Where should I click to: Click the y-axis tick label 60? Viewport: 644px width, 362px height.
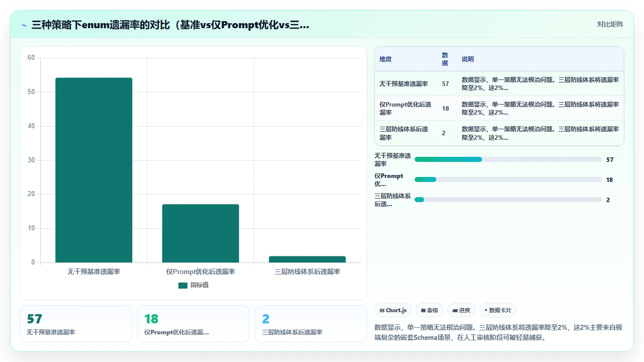[x=31, y=58]
